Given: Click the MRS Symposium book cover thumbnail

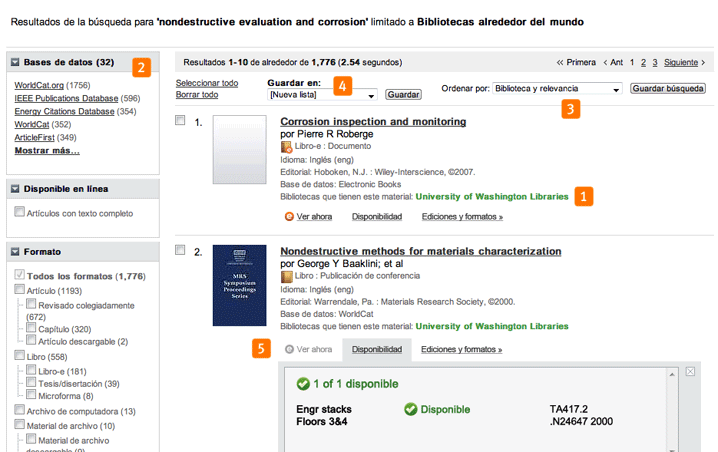Looking at the screenshot, I should [x=239, y=285].
